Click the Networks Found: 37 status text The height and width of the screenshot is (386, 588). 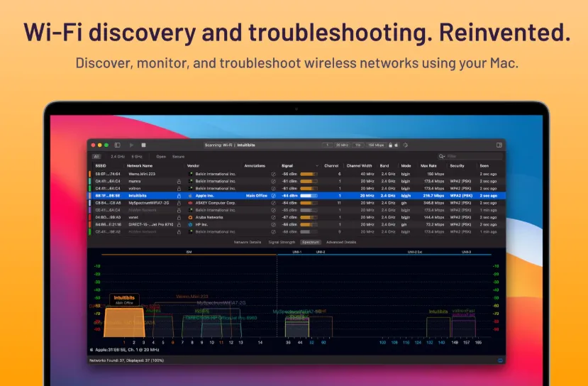pyautogui.click(x=127, y=360)
